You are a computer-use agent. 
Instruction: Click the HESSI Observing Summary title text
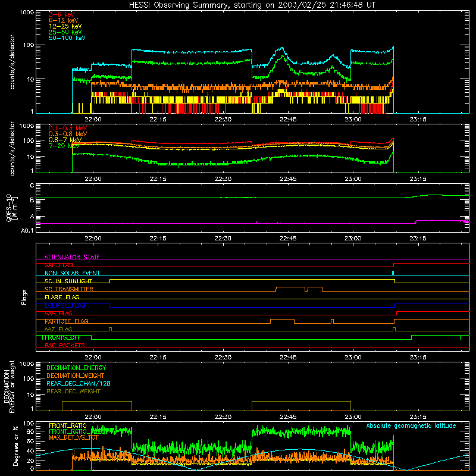pyautogui.click(x=252, y=5)
